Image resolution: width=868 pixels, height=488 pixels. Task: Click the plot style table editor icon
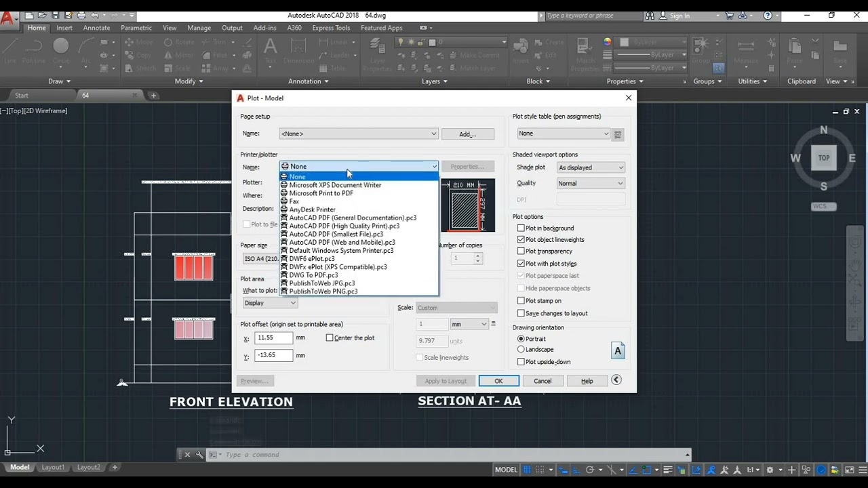pyautogui.click(x=618, y=134)
